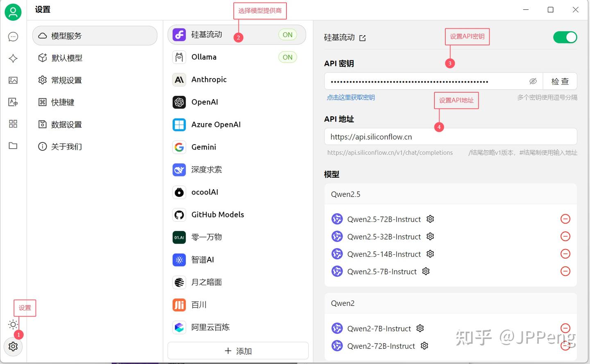
Task: Open the files folder sidebar icon
Action: [13, 146]
